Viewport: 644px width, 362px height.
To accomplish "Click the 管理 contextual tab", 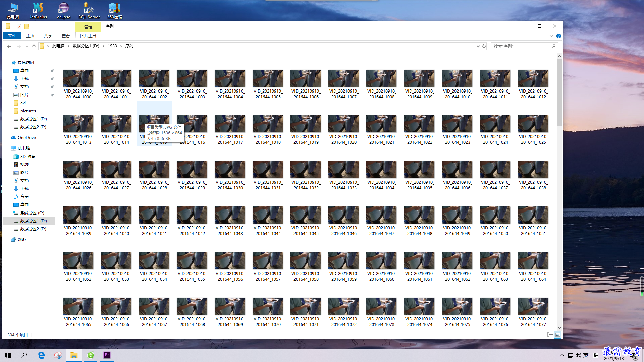I will coord(88,27).
